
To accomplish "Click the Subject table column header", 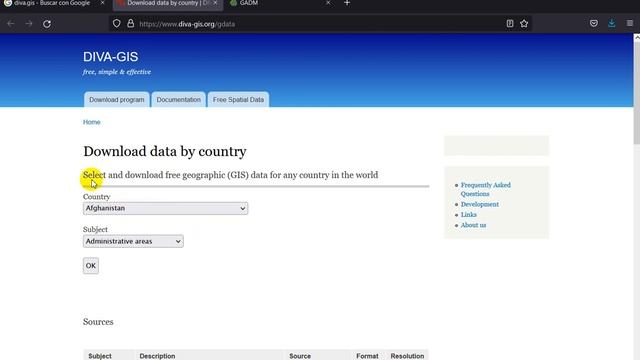I will [x=100, y=356].
